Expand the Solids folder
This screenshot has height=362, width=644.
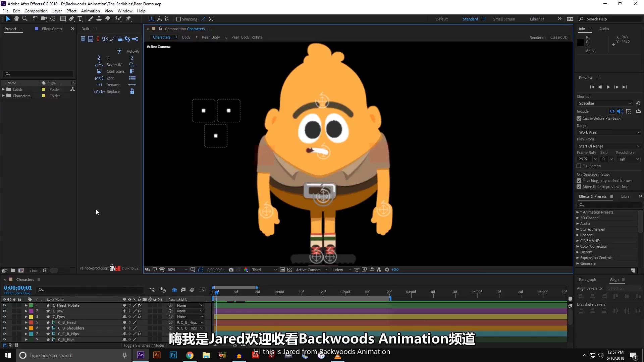click(x=3, y=89)
